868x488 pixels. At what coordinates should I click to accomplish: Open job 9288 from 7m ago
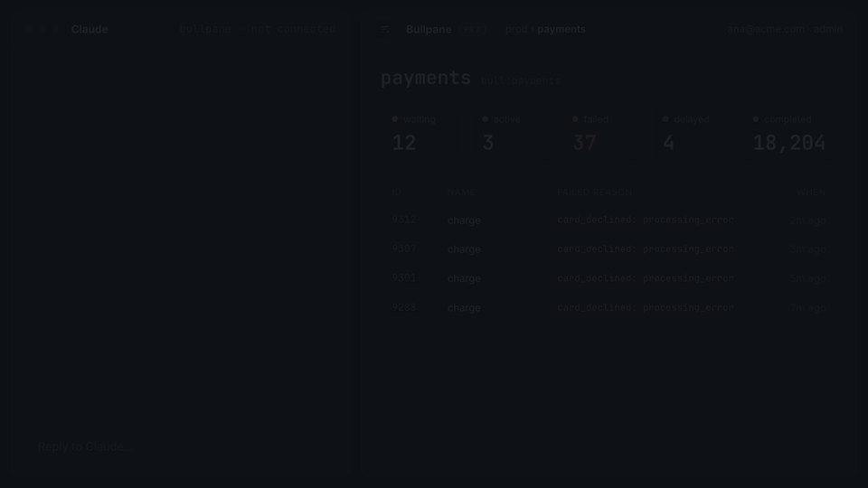(x=609, y=307)
